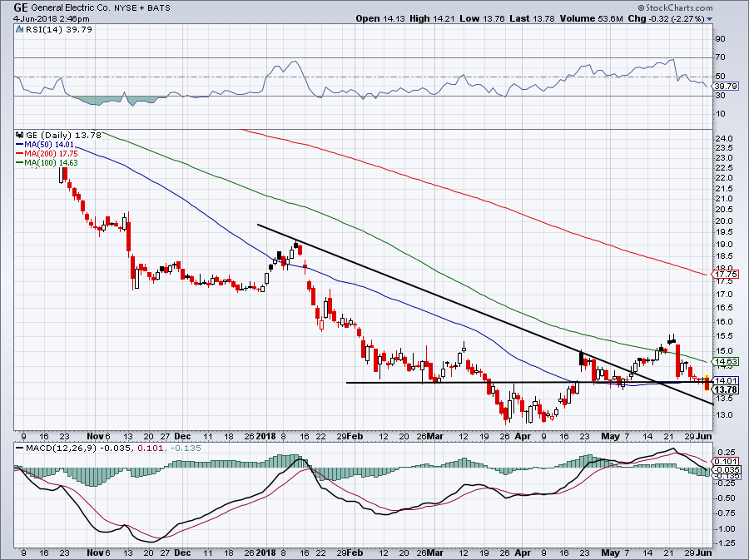This screenshot has height=560, width=749.
Task: Click the RSI(14) 39.79 panel label
Action: (x=59, y=30)
